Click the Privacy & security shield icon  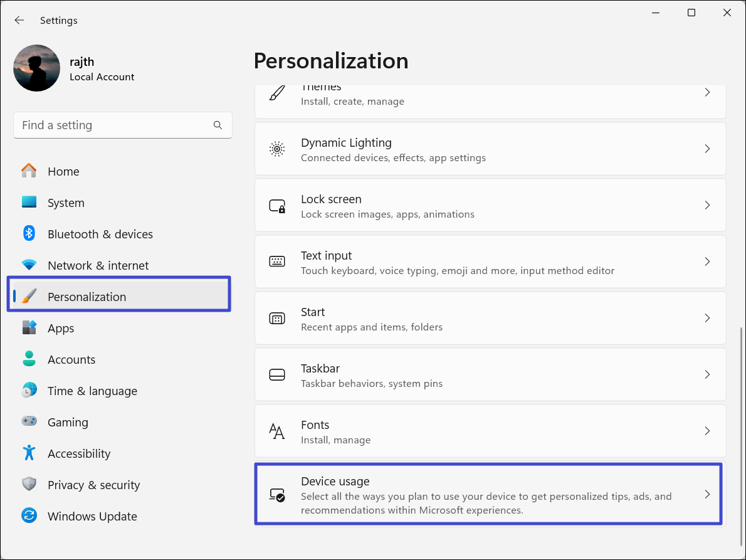(x=29, y=485)
